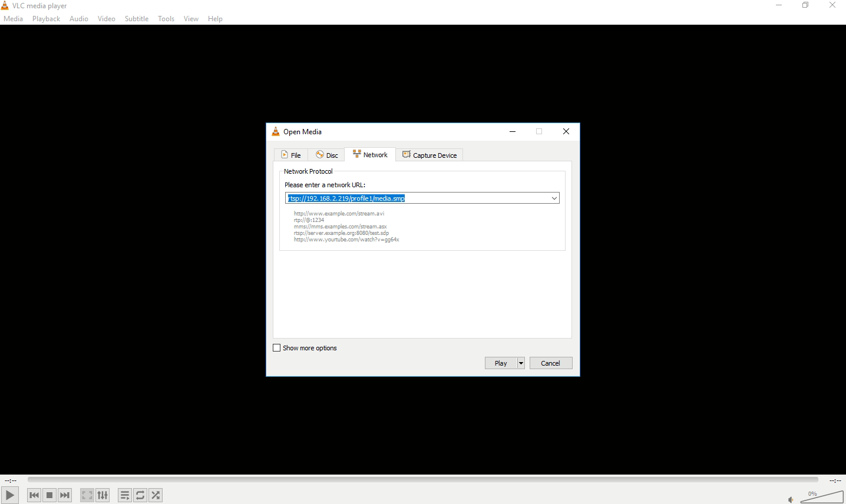
Task: Open the Playback menu
Action: point(46,19)
